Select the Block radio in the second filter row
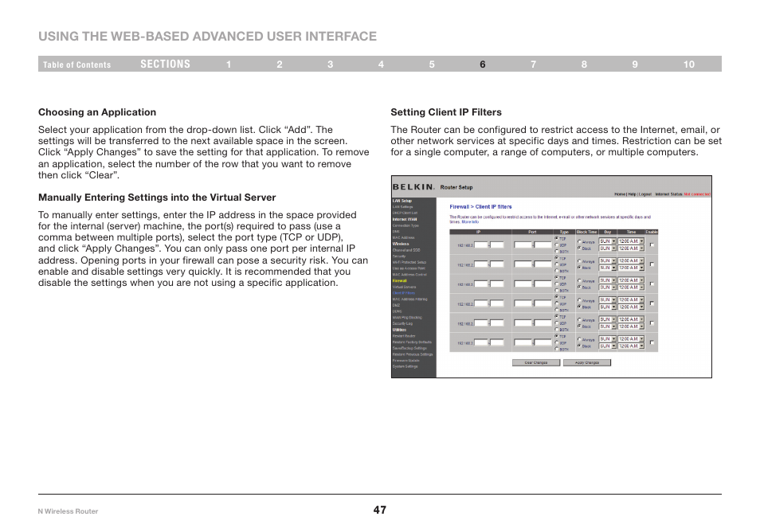This screenshot has height=532, width=760. click(x=579, y=267)
